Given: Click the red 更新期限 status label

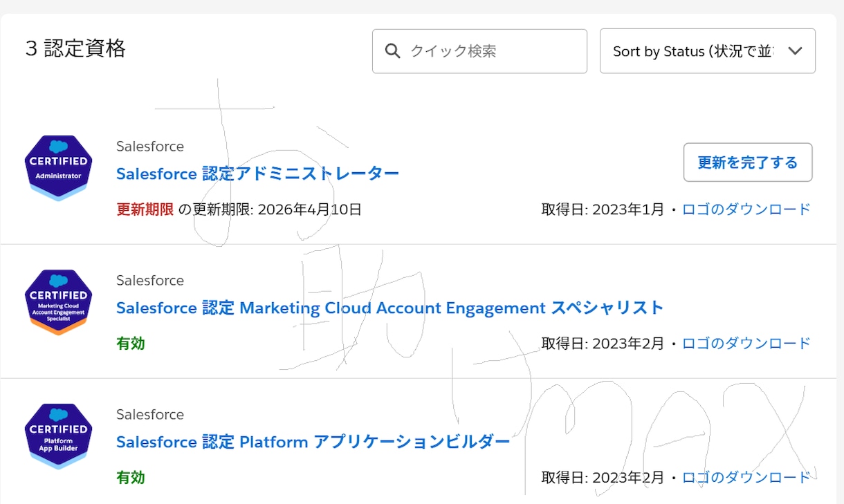Looking at the screenshot, I should point(145,209).
